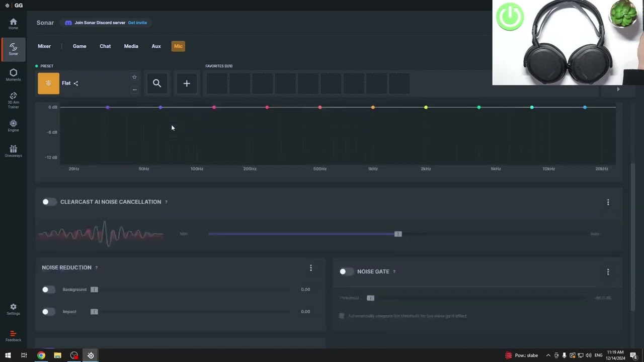Open Settings from the sidebar
Image resolution: width=644 pixels, height=362 pixels.
(x=13, y=309)
